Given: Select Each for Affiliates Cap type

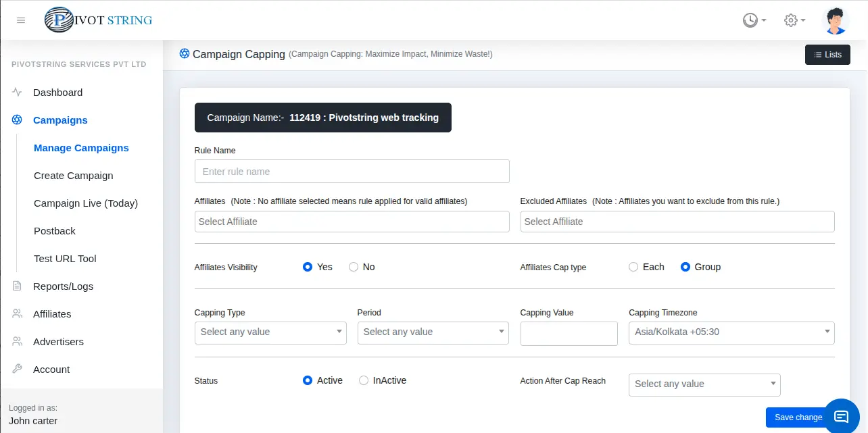Looking at the screenshot, I should point(633,267).
